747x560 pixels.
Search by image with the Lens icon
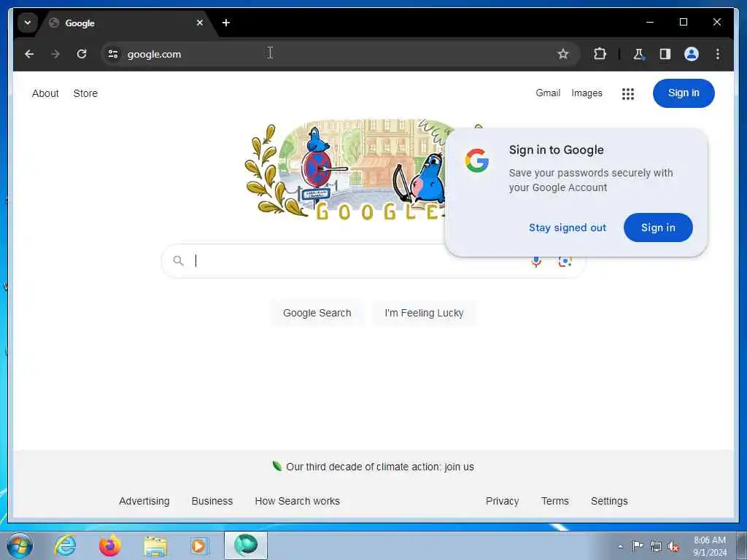[x=565, y=262]
